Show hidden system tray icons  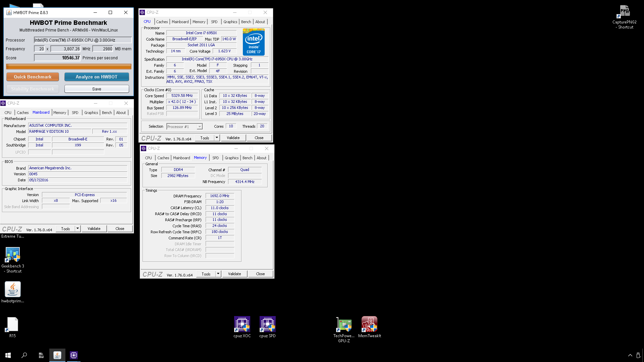pyautogui.click(x=630, y=355)
